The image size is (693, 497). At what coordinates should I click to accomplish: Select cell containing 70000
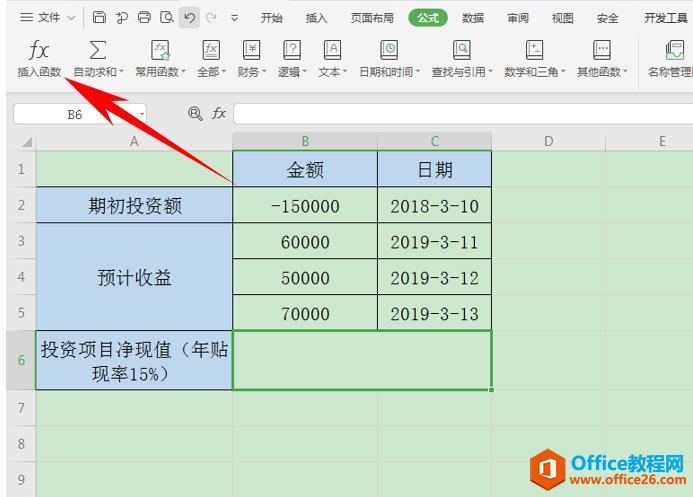[x=305, y=313]
